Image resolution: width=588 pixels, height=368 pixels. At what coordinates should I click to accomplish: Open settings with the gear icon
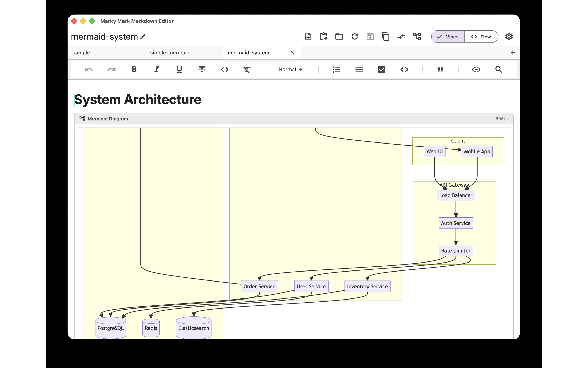click(509, 37)
